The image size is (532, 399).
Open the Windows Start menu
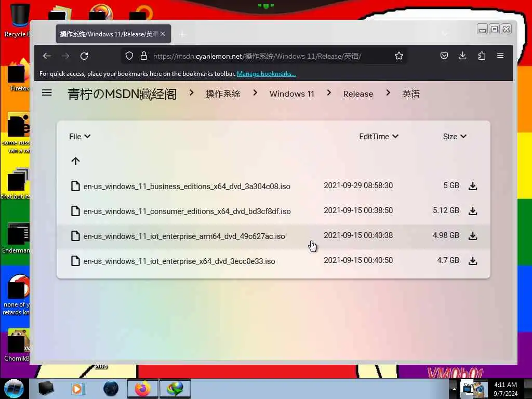coord(14,389)
